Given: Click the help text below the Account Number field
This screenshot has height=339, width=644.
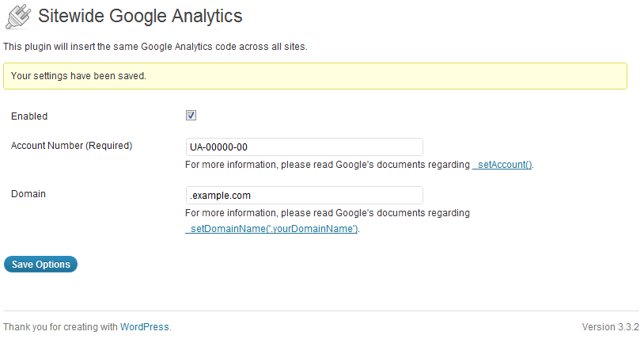Looking at the screenshot, I should 359,165.
